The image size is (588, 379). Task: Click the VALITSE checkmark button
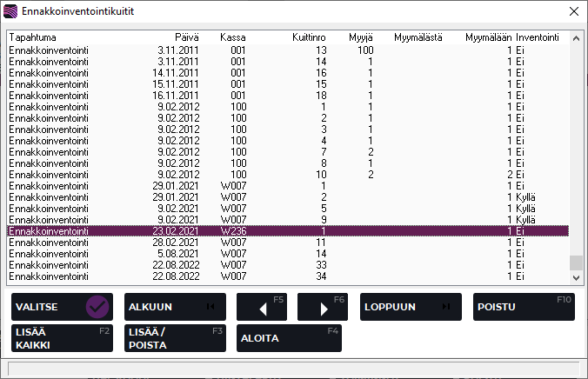pos(62,307)
